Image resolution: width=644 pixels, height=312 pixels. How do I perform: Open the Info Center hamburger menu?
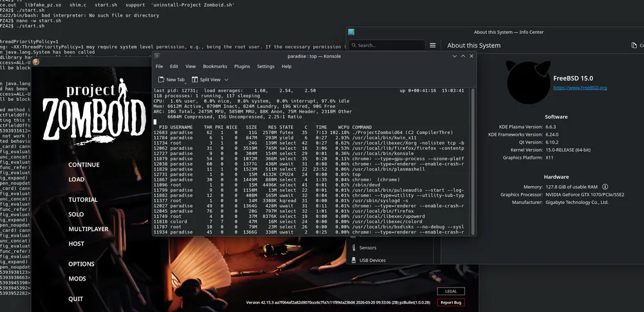(x=431, y=46)
